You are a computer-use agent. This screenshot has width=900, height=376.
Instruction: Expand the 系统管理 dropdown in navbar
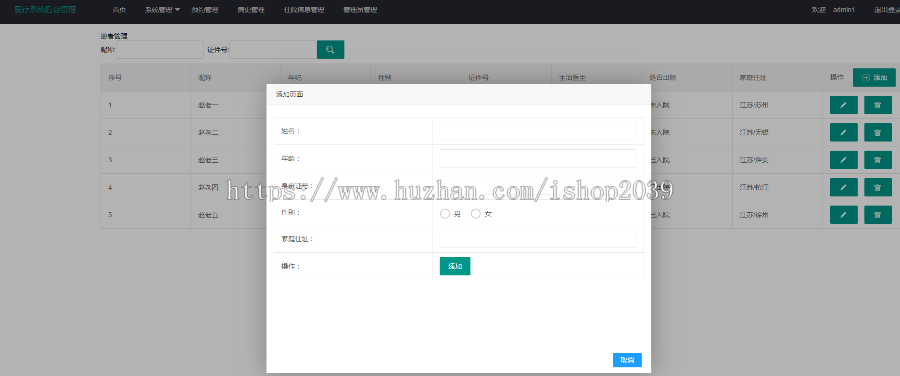[x=162, y=10]
